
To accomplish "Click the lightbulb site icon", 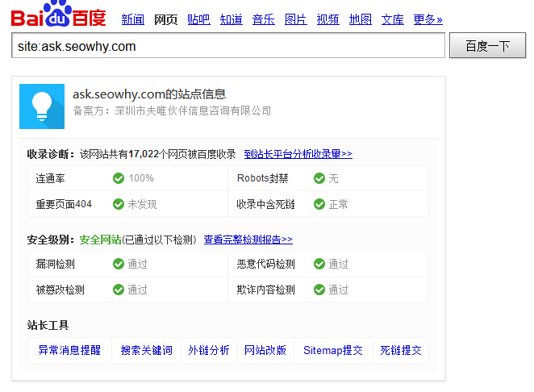I will click(41, 106).
